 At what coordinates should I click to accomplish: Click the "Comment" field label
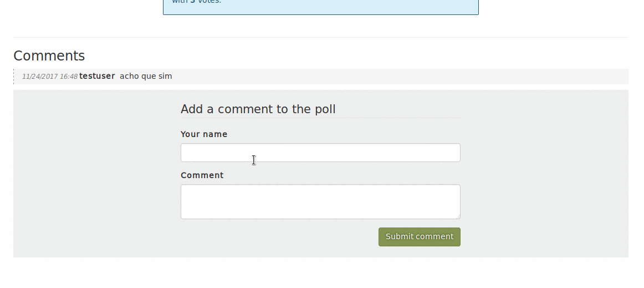coord(202,175)
